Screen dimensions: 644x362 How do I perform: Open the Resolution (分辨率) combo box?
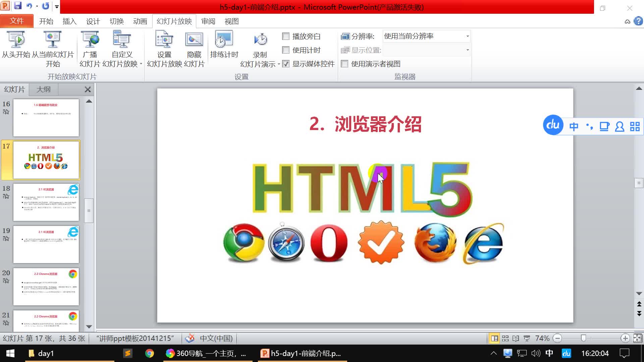(x=426, y=36)
